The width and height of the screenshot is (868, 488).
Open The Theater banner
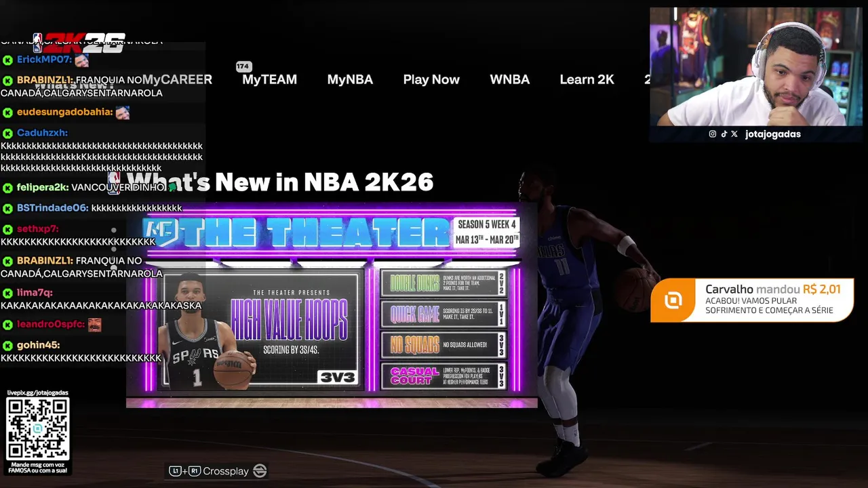(332, 305)
